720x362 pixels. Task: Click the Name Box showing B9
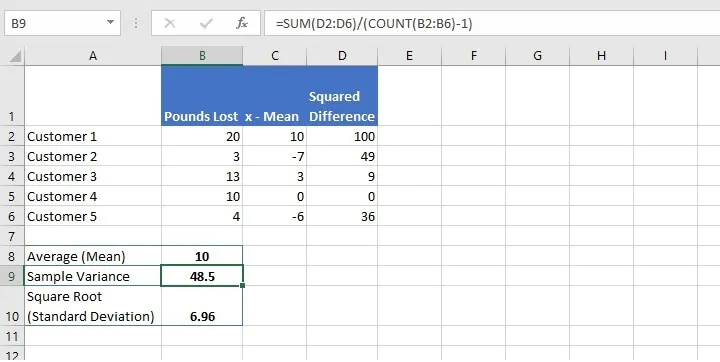[x=62, y=23]
